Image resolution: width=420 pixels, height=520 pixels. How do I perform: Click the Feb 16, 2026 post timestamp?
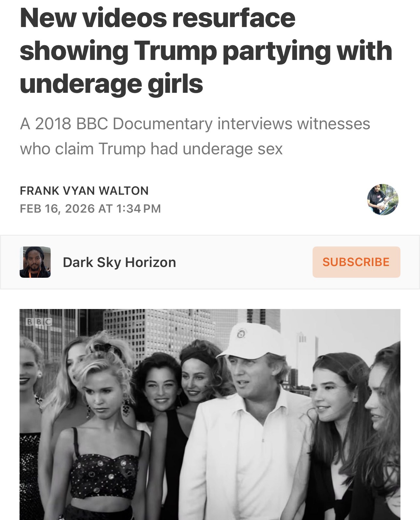tap(90, 208)
